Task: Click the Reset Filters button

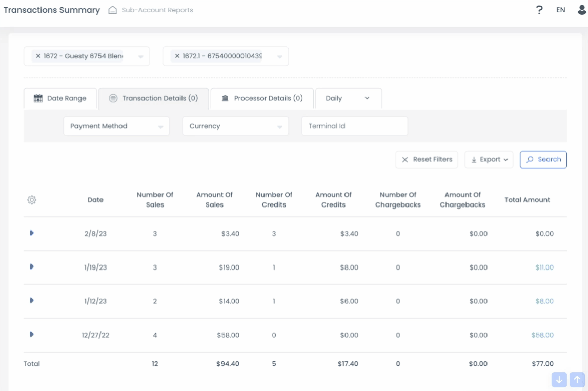Action: (427, 159)
